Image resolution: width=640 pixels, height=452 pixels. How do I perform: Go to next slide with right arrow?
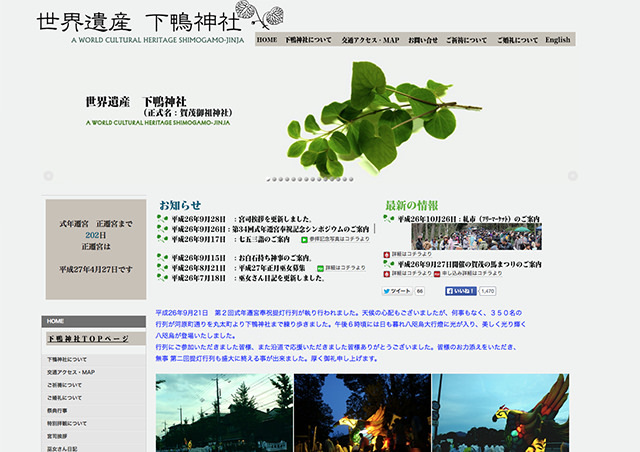(x=573, y=176)
